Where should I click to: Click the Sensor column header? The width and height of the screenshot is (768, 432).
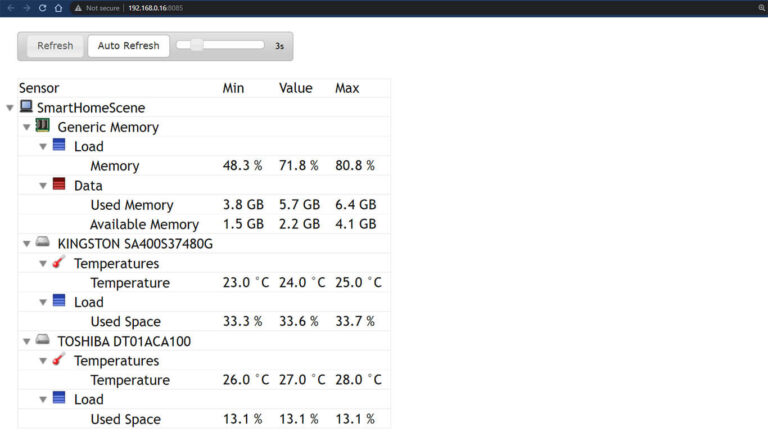click(39, 88)
